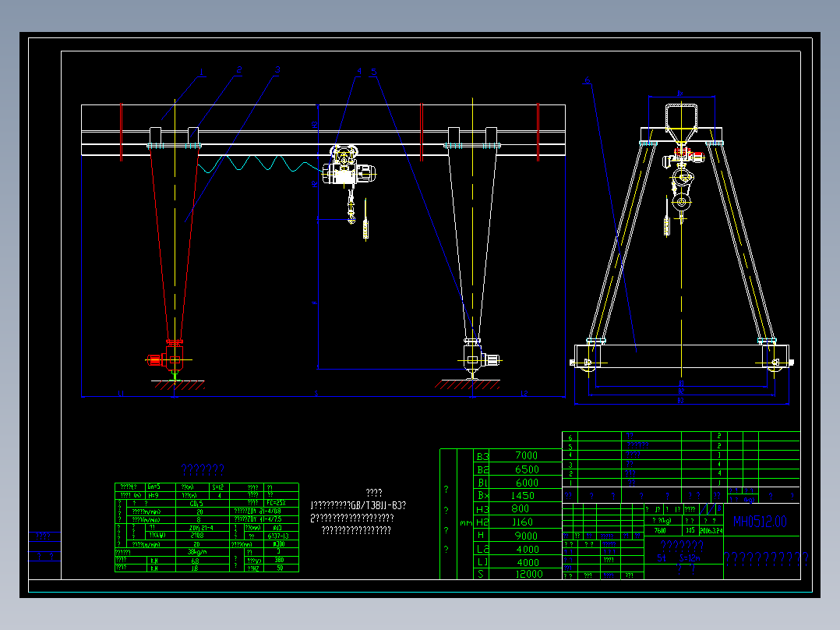Image resolution: width=840 pixels, height=630 pixels.
Task: Click the cyan festoon cable curve
Action: click(x=259, y=164)
